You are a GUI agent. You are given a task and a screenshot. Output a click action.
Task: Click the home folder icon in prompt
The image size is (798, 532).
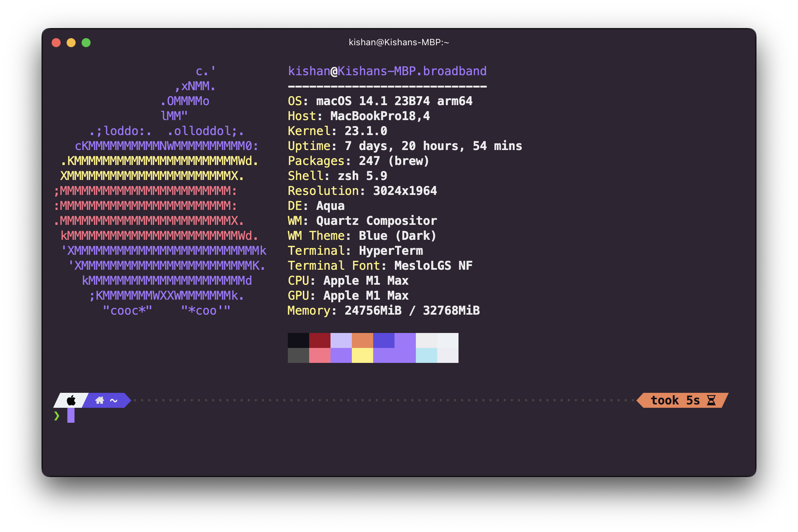pos(100,400)
